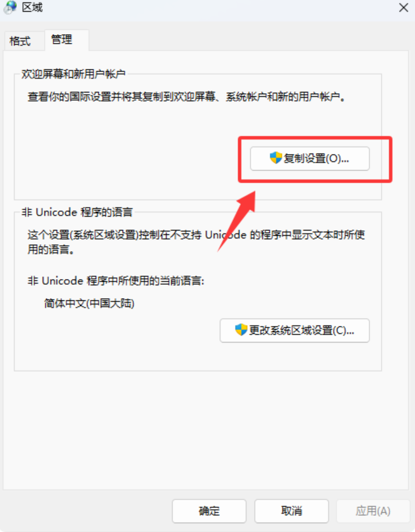
Task: Click the red annotation arrow
Action: pyautogui.click(x=237, y=221)
